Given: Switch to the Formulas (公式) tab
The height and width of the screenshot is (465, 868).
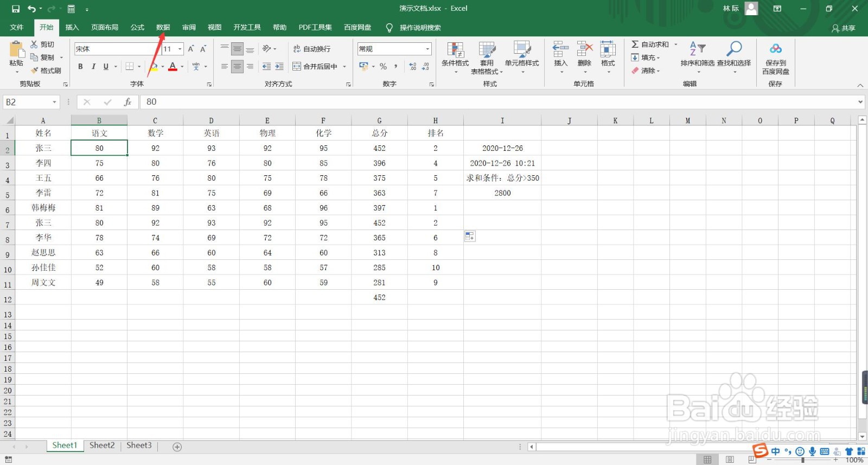Looking at the screenshot, I should point(137,27).
